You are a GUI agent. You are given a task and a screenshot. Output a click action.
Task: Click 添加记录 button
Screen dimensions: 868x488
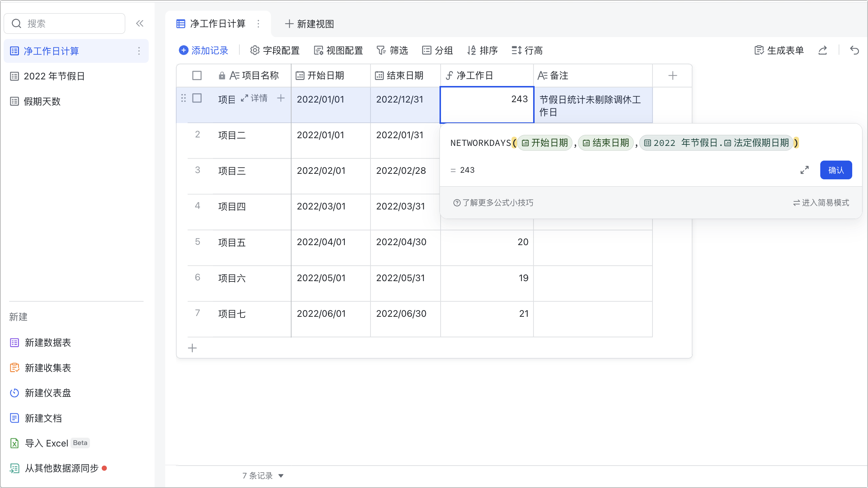tap(204, 50)
